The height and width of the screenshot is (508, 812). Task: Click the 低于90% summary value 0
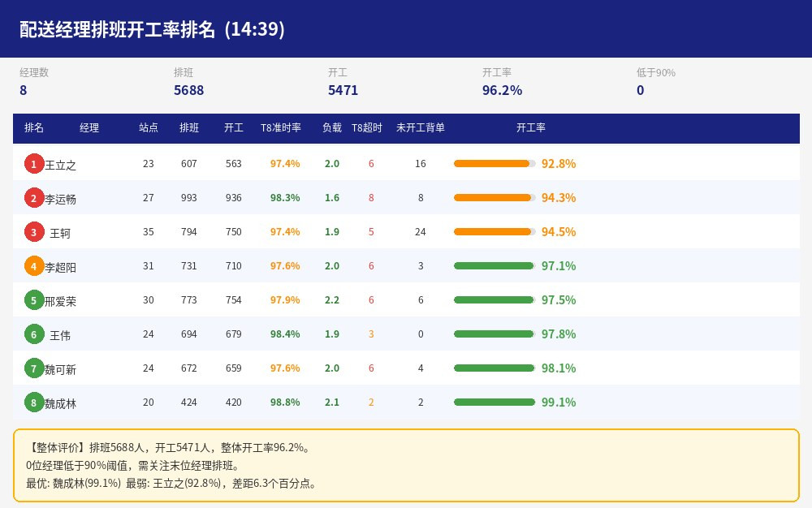point(640,90)
